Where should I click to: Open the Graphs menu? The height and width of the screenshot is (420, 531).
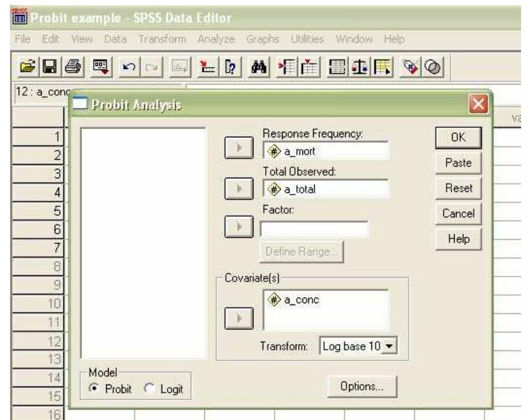pos(263,39)
